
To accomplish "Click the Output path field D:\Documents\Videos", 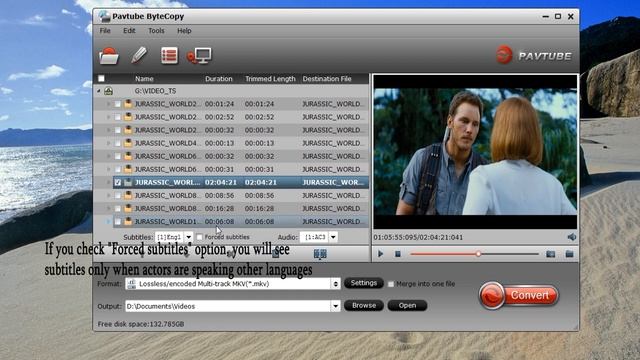I will tap(228, 306).
